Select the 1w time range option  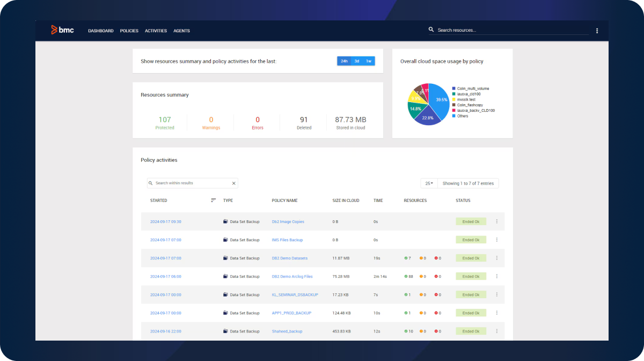tap(368, 61)
